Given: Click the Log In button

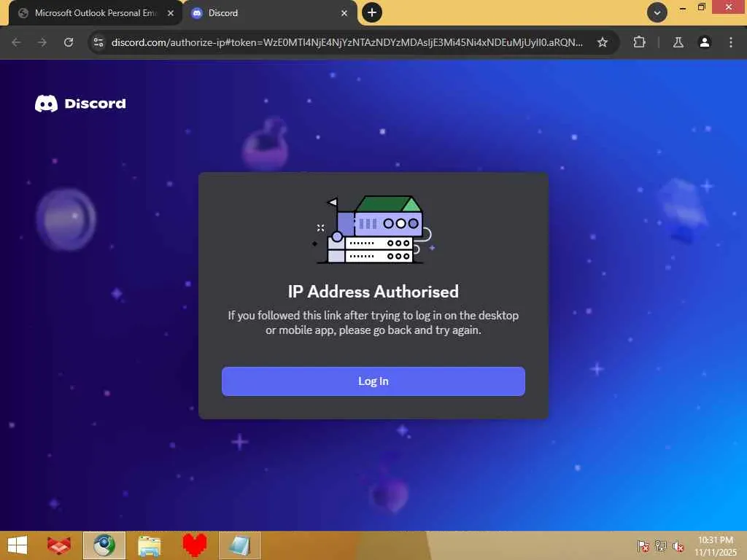Looking at the screenshot, I should (x=373, y=381).
